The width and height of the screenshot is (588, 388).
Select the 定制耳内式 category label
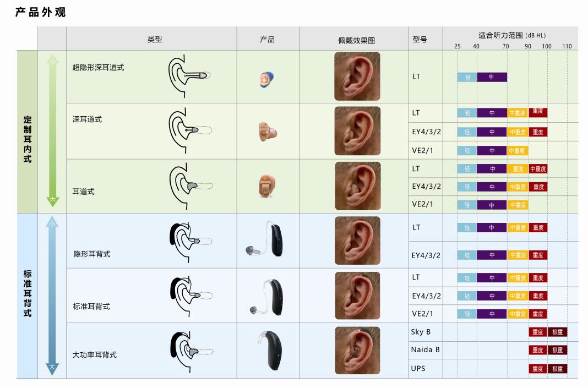(28, 139)
